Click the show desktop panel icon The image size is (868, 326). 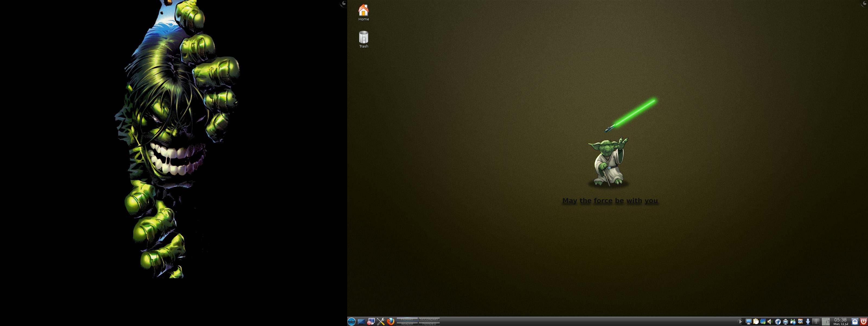(361, 322)
